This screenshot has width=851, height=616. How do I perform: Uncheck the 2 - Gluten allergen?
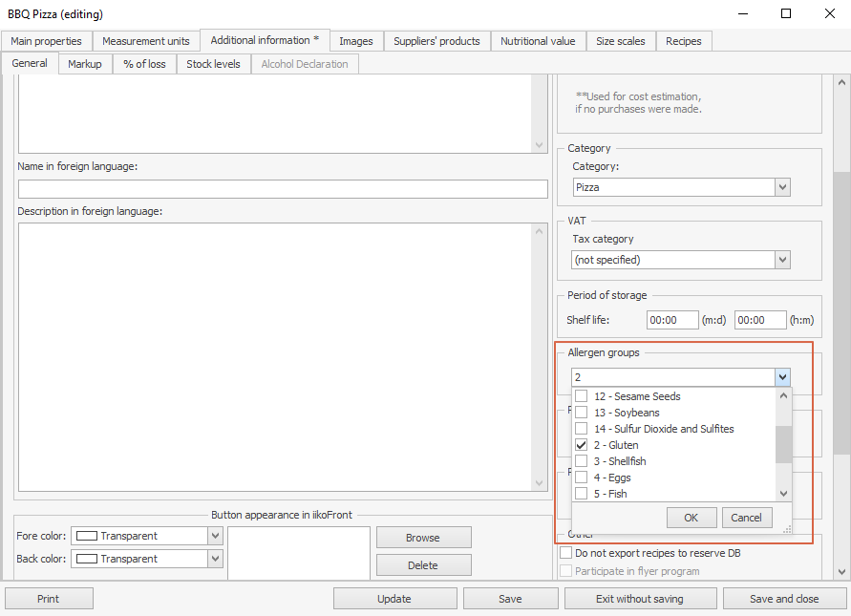coord(582,445)
